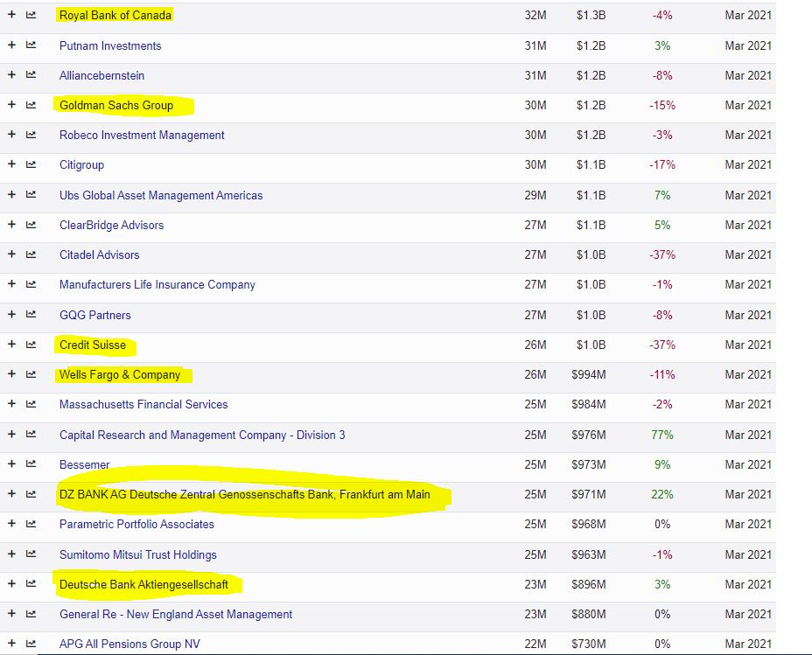Open the Putnam Investments link
This screenshot has width=812, height=655.
(x=110, y=45)
